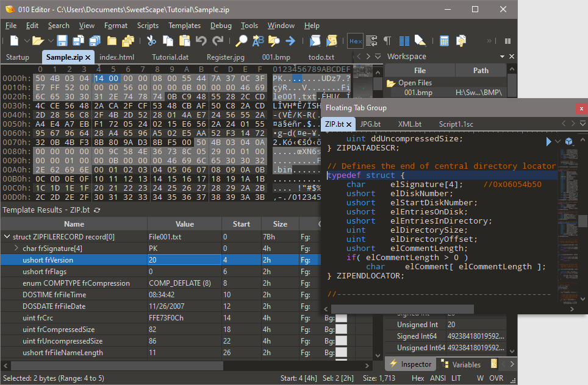Open Floating Tab Group tab list dropdown
Viewport: 588px width, 385px height.
tap(583, 124)
